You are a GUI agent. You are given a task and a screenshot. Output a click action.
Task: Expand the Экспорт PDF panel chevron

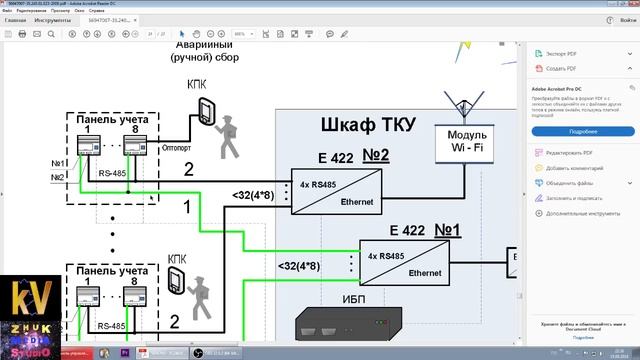[x=630, y=53]
